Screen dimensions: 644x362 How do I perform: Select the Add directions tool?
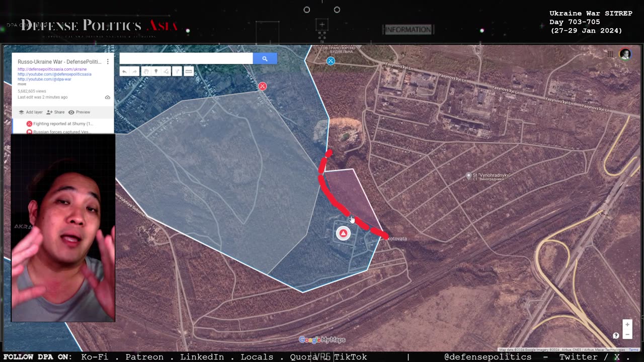(x=177, y=71)
